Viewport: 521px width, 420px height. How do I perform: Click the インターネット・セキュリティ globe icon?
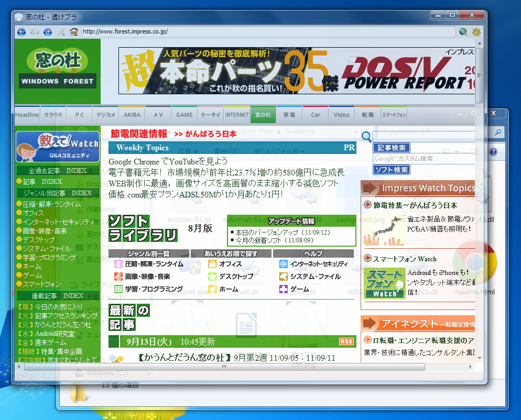tap(284, 264)
